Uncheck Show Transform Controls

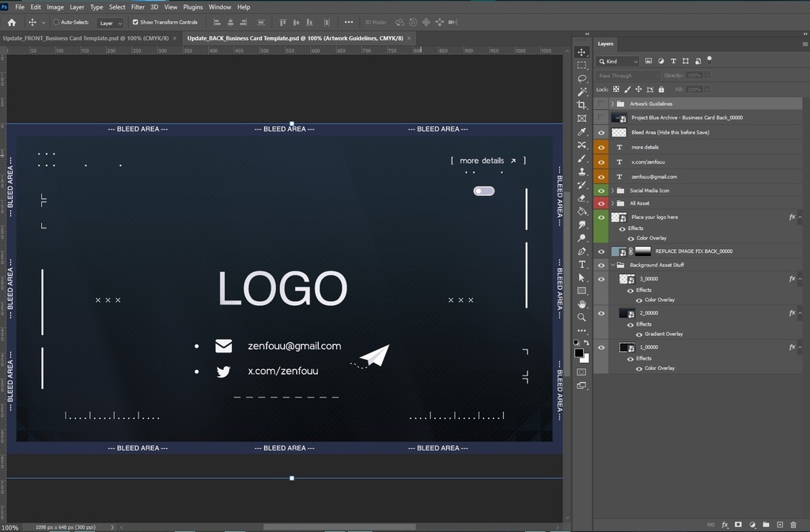point(135,22)
